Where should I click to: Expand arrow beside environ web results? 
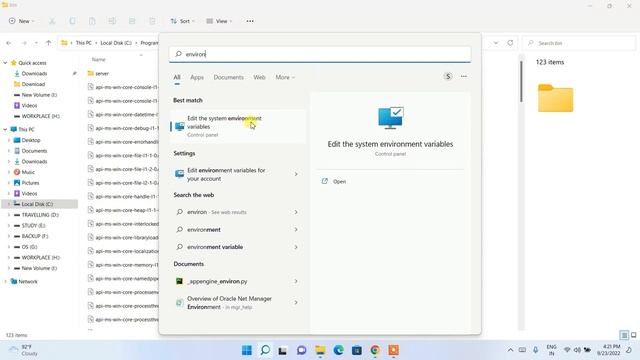click(x=296, y=212)
